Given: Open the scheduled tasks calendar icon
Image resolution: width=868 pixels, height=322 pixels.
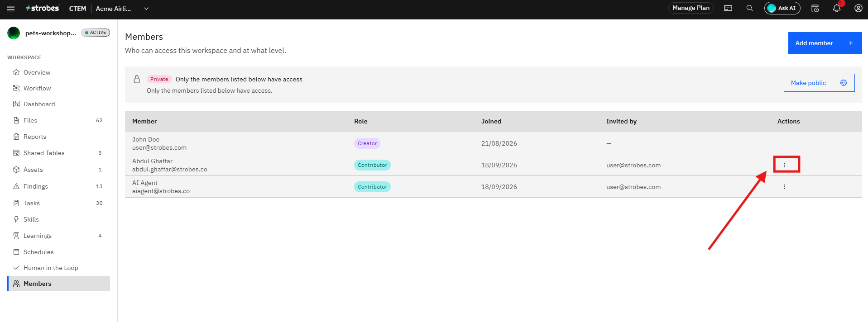Looking at the screenshot, I should [x=815, y=8].
